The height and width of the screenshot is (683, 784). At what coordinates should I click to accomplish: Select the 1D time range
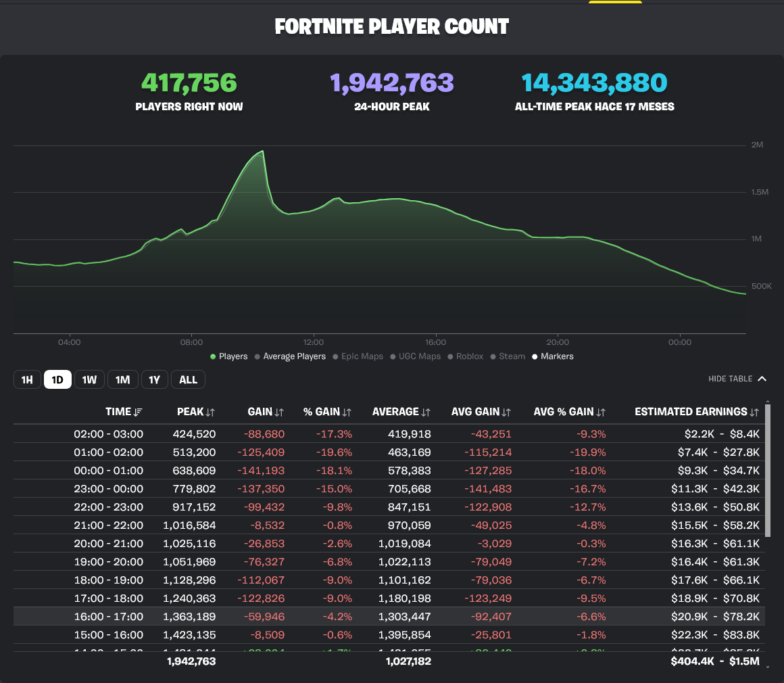57,380
